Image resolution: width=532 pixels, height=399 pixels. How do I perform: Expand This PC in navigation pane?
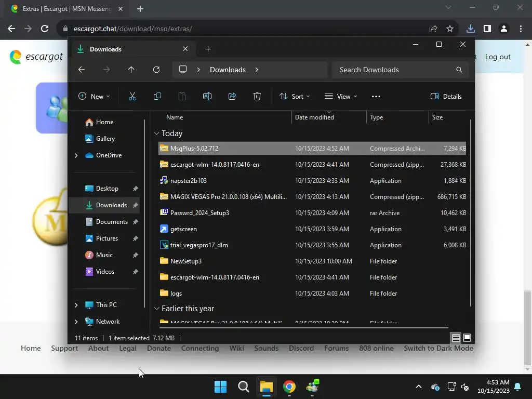tap(76, 305)
